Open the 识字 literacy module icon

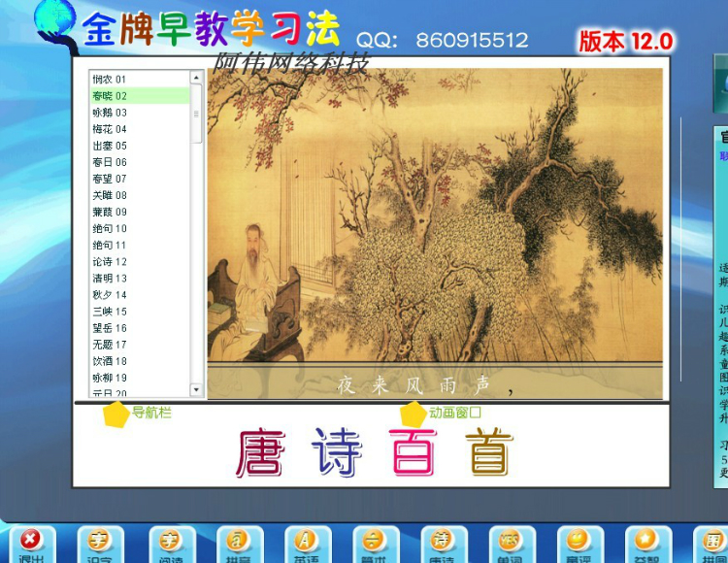coord(99,544)
